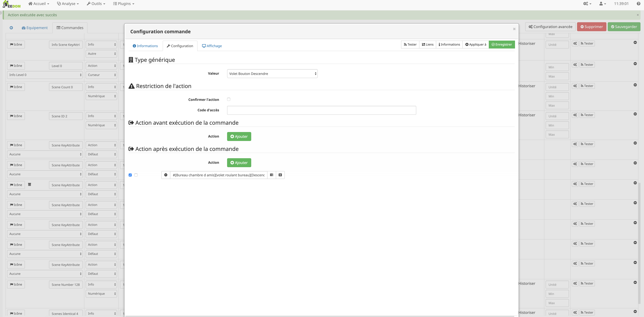The image size is (644, 317).
Task: Click the Supprimer button to delete
Action: click(x=592, y=26)
